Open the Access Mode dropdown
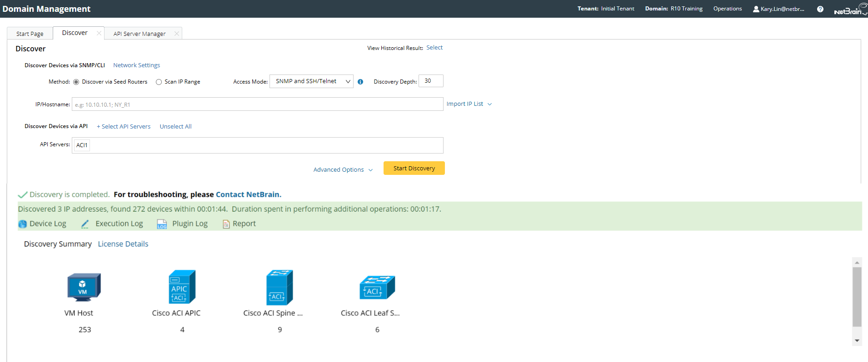Screen dimensions: 868x362 click(311, 81)
